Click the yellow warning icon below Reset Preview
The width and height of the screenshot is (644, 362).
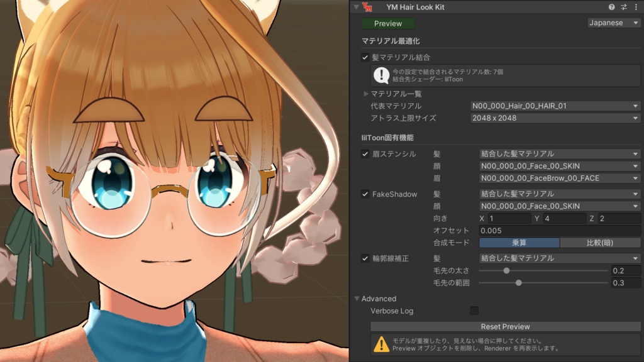(381, 344)
